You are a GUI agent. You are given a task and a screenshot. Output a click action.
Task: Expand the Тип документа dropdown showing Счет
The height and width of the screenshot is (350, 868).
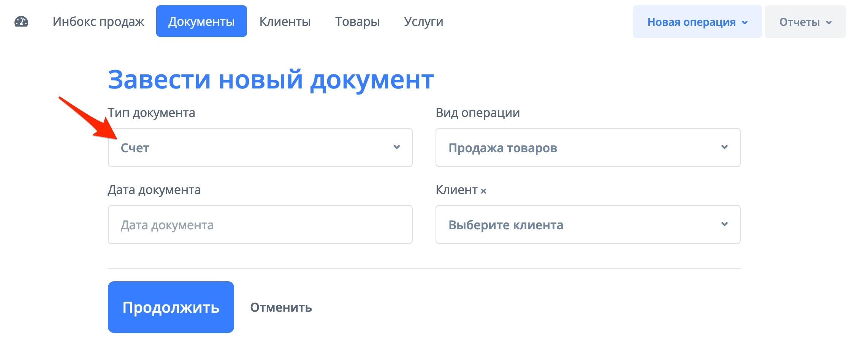260,148
